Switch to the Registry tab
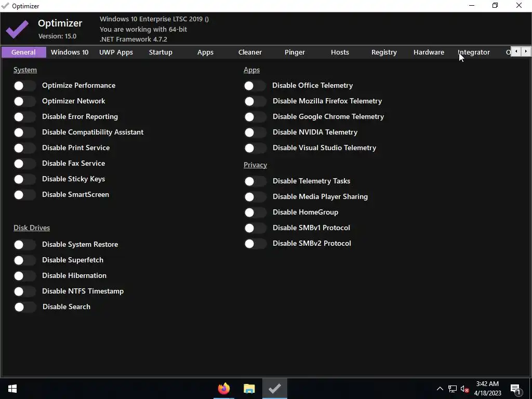 coord(384,52)
